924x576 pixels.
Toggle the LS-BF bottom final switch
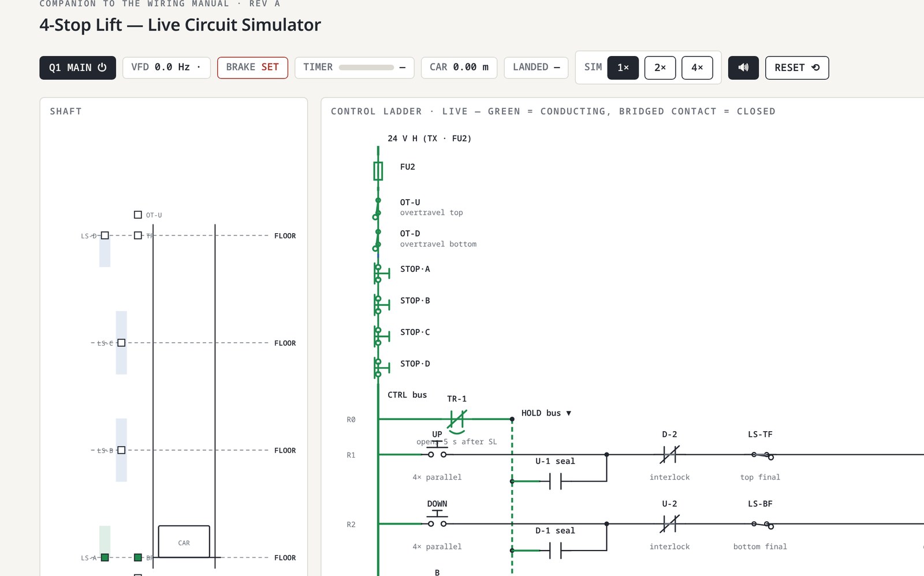(762, 525)
